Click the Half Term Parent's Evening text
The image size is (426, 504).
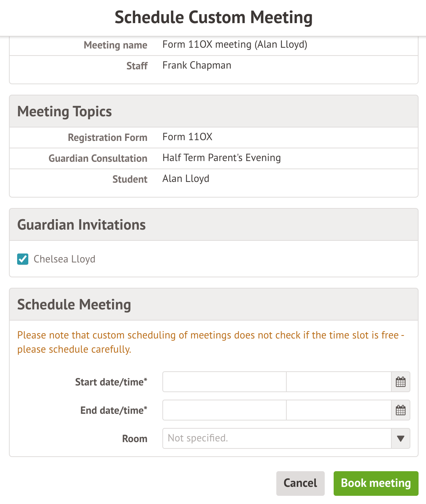(222, 158)
